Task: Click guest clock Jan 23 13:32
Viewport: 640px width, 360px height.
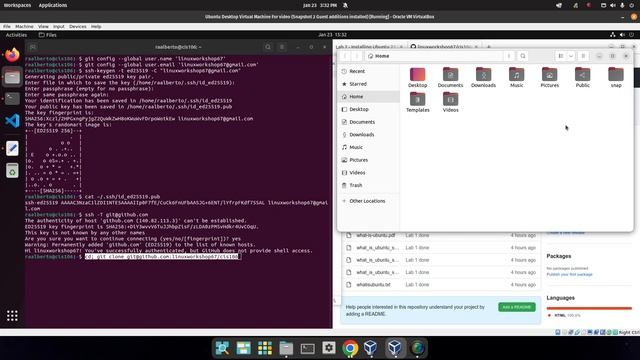Action: click(x=332, y=35)
